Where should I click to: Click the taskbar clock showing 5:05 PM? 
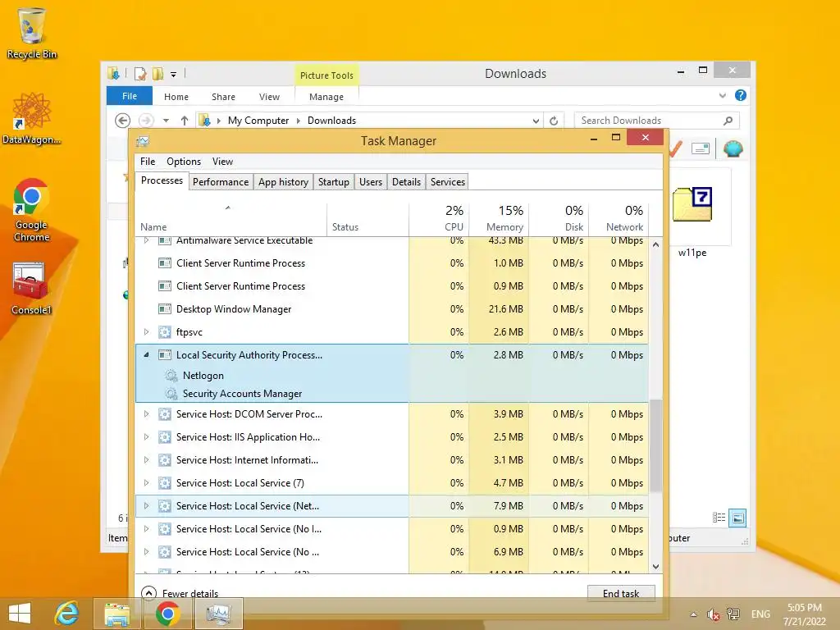[x=804, y=614]
